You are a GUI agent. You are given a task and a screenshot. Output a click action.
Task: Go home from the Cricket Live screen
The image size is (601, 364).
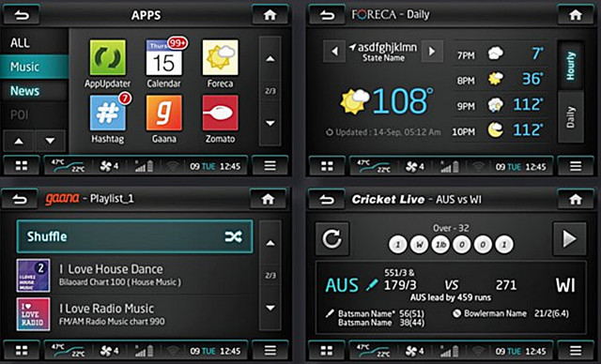click(576, 200)
